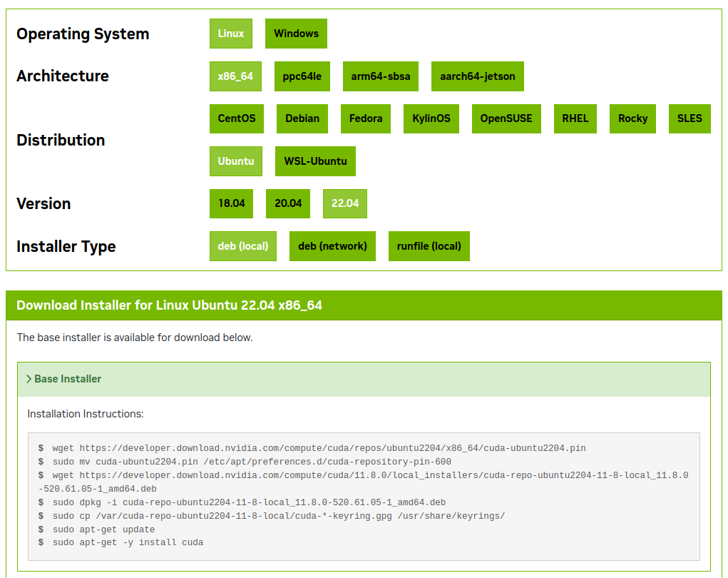The image size is (728, 578).
Task: Click the wget local_installers deb command
Action: point(363,482)
